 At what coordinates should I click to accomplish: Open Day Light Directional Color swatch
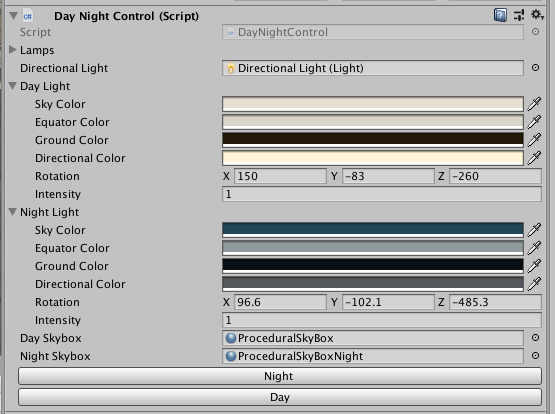pyautogui.click(x=373, y=158)
